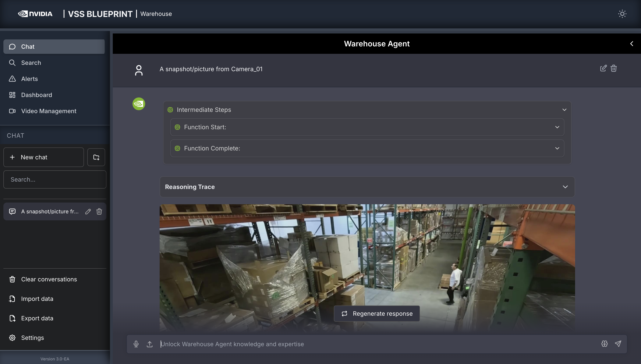
Task: Expand the Function Complete step
Action: [x=557, y=148]
